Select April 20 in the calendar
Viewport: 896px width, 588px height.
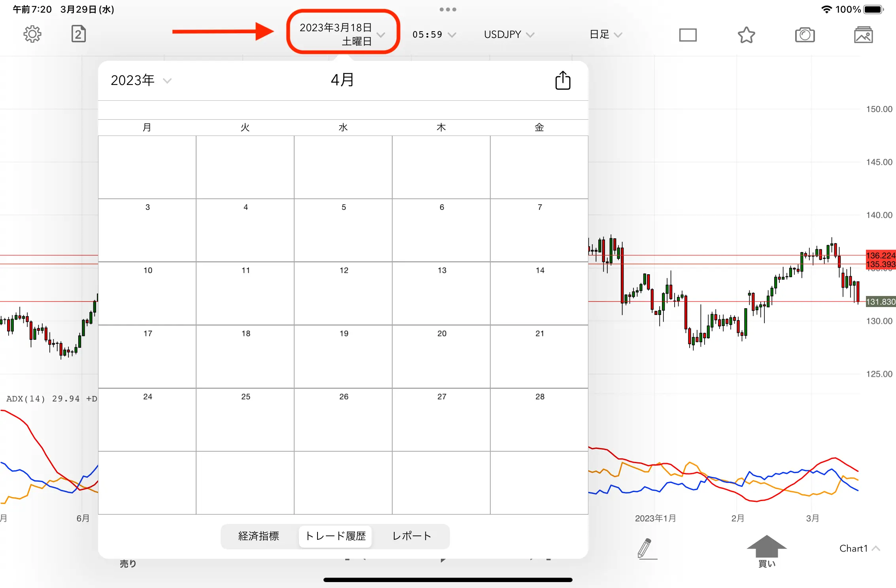(x=441, y=357)
